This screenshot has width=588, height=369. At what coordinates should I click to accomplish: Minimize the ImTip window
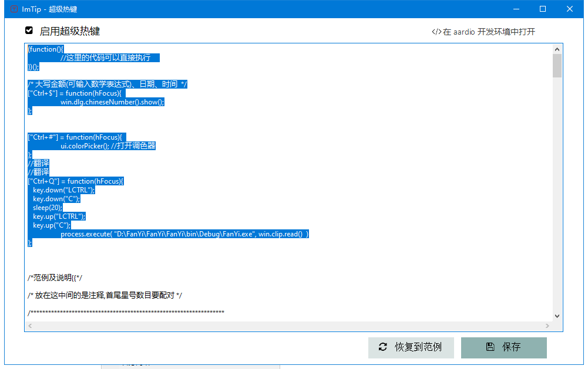pos(516,9)
